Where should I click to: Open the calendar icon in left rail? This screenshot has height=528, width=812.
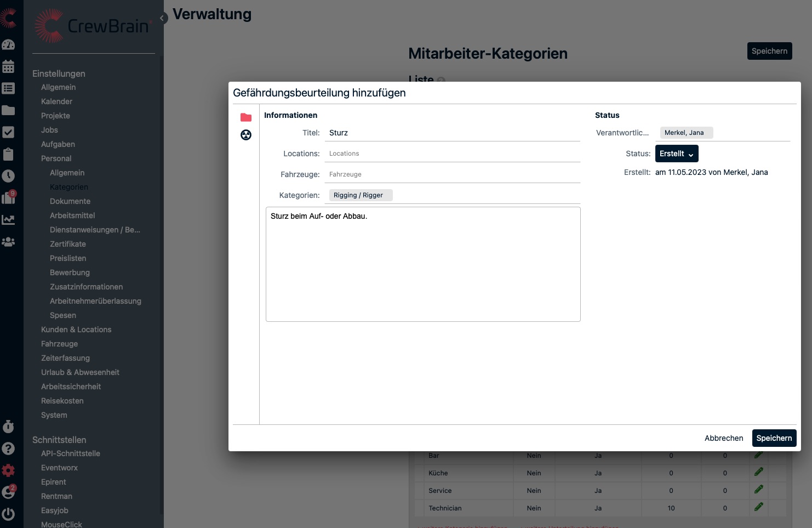click(x=8, y=67)
